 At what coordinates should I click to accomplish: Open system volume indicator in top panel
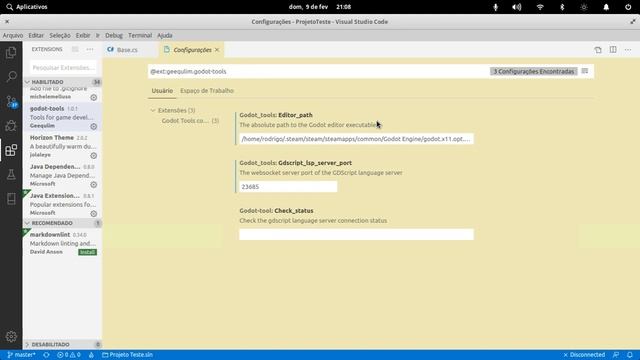coord(517,7)
